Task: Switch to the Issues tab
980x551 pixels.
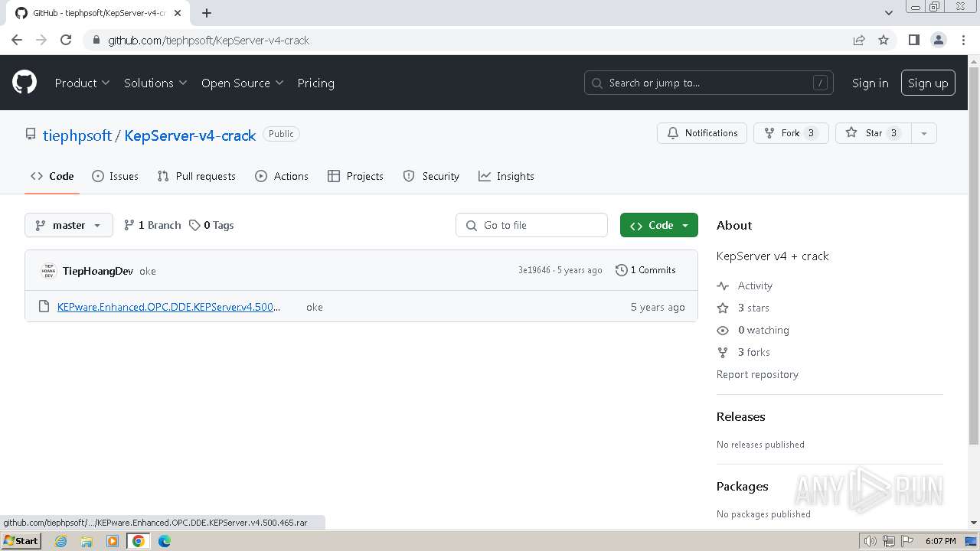Action: (x=115, y=176)
